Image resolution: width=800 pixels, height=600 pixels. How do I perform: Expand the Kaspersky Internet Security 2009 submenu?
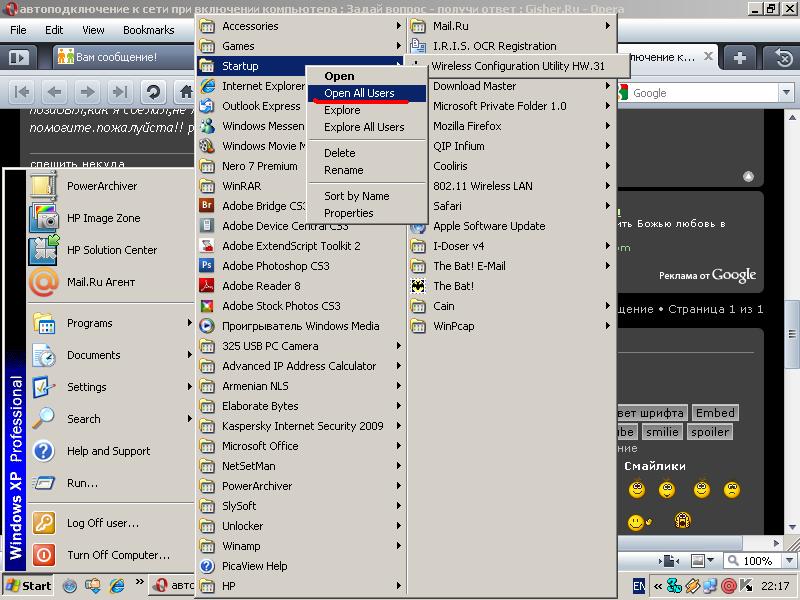coord(302,426)
